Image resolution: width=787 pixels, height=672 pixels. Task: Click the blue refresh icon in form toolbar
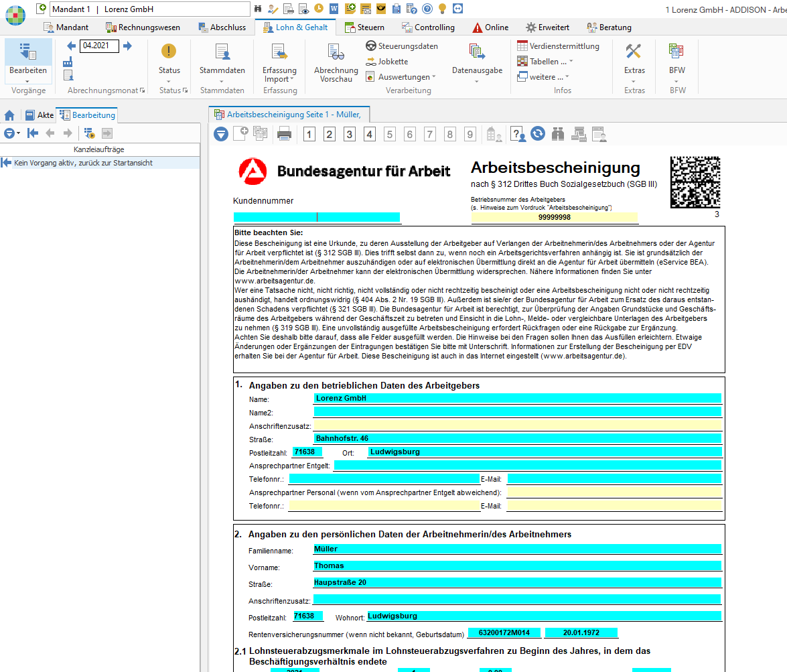538,134
